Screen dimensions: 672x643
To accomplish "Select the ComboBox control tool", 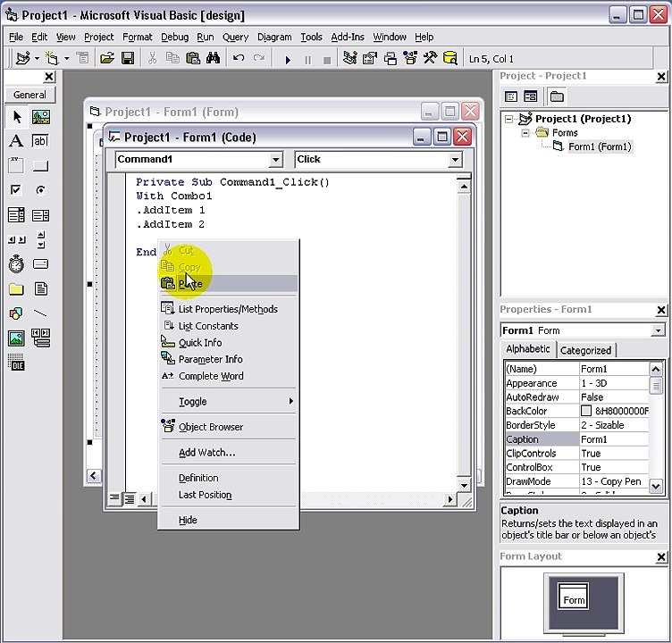I will coord(16,214).
